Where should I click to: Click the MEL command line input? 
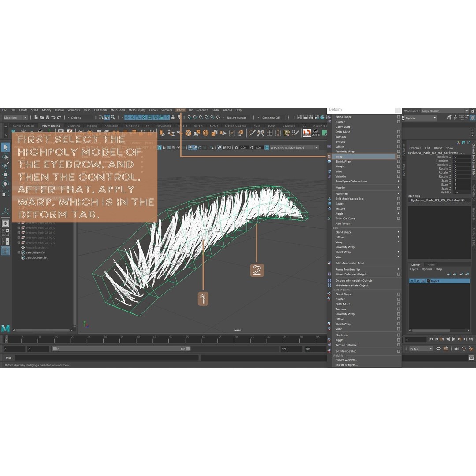point(107,357)
